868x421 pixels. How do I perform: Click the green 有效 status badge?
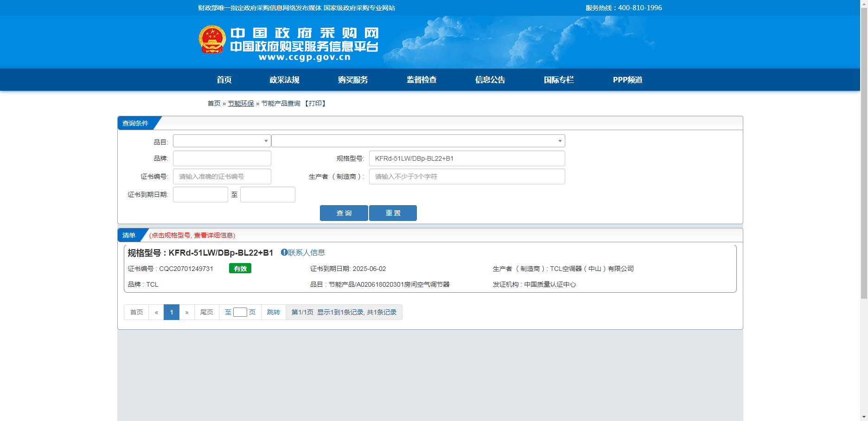pos(240,268)
